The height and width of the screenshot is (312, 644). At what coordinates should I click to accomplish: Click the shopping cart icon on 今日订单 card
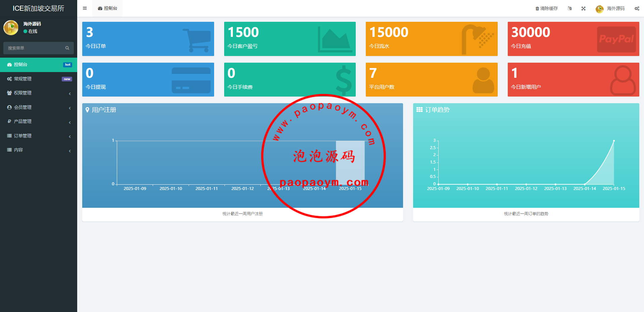[x=197, y=40]
